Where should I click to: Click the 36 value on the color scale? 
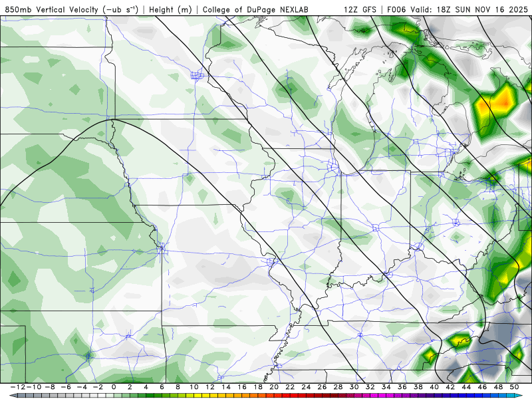pos(402,387)
